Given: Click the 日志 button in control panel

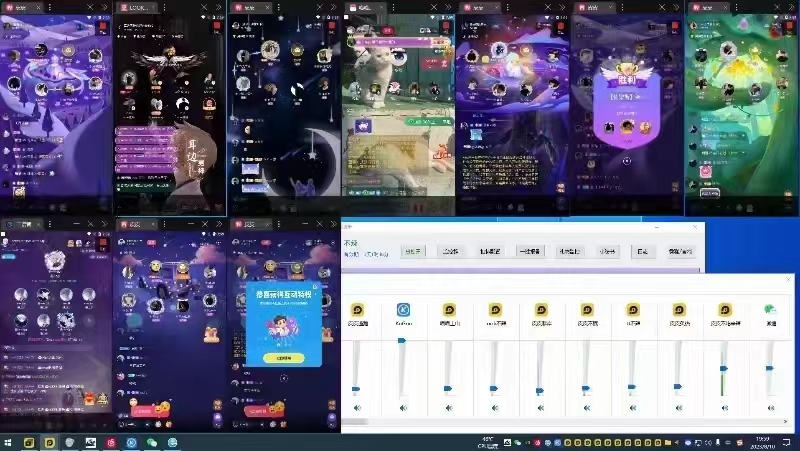Looking at the screenshot, I should (642, 251).
